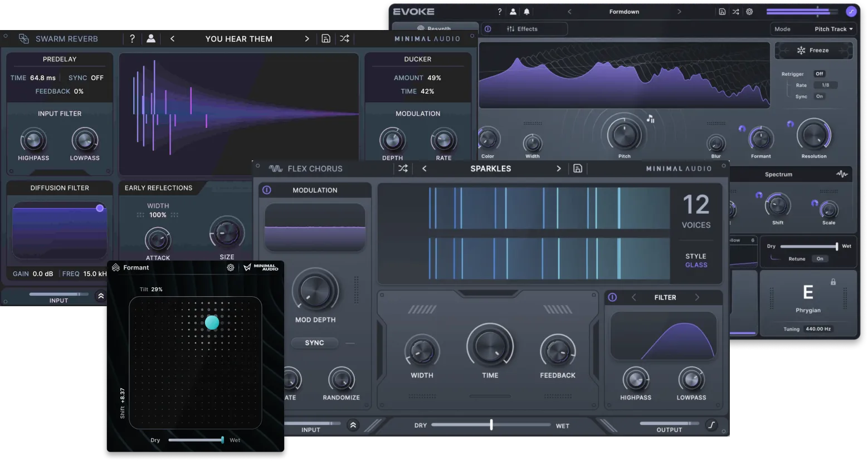Open Evoke notifications bell
Image resolution: width=868 pixels, height=461 pixels.
tap(526, 11)
